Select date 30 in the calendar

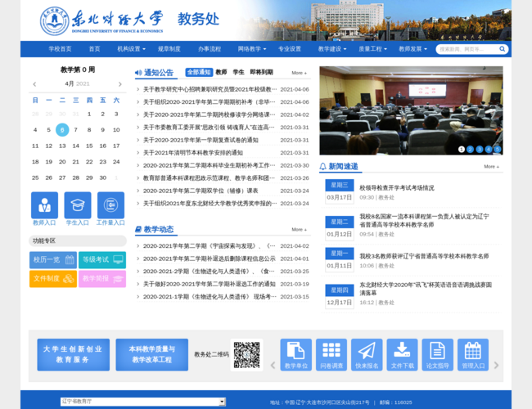[x=103, y=178]
